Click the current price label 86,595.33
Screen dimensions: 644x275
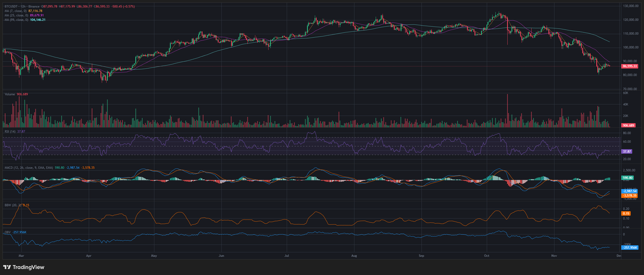point(630,66)
